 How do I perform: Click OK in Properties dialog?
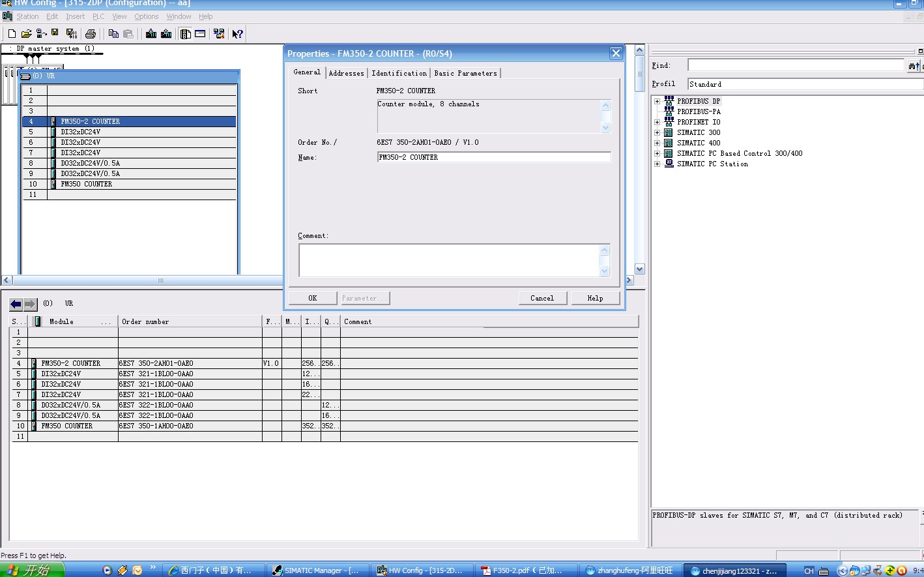pos(313,298)
